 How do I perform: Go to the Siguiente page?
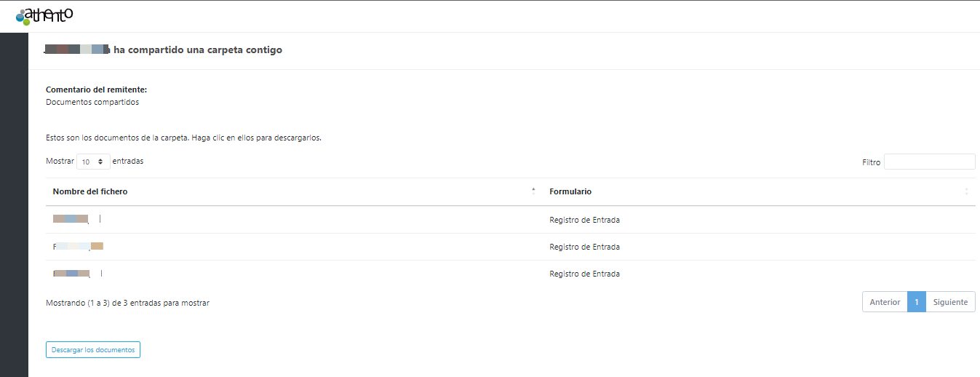[950, 302]
